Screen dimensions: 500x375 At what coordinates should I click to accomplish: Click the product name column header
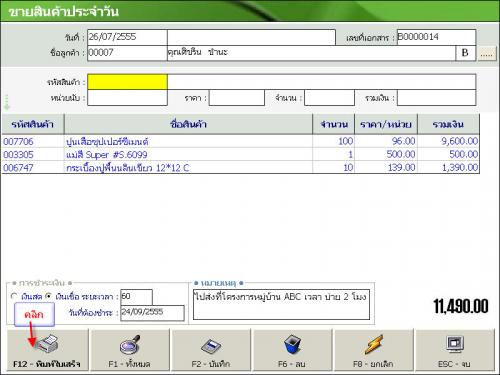tap(188, 124)
